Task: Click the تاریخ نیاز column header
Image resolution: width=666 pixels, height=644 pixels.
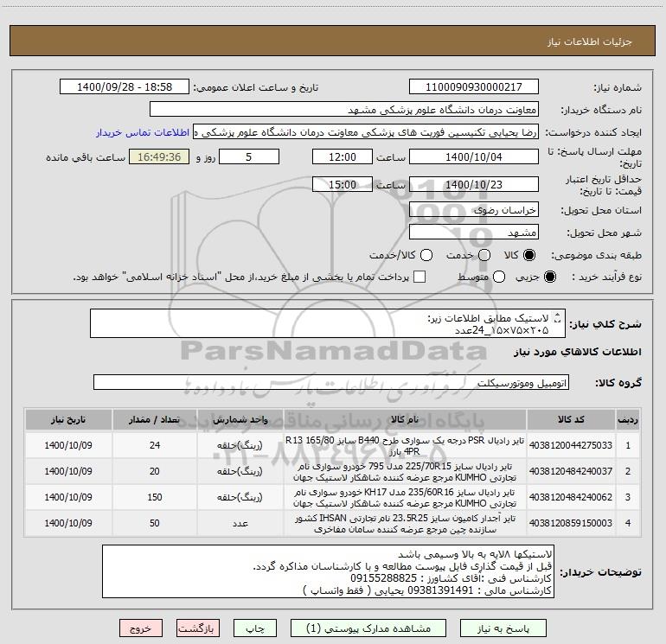Action: (x=68, y=420)
